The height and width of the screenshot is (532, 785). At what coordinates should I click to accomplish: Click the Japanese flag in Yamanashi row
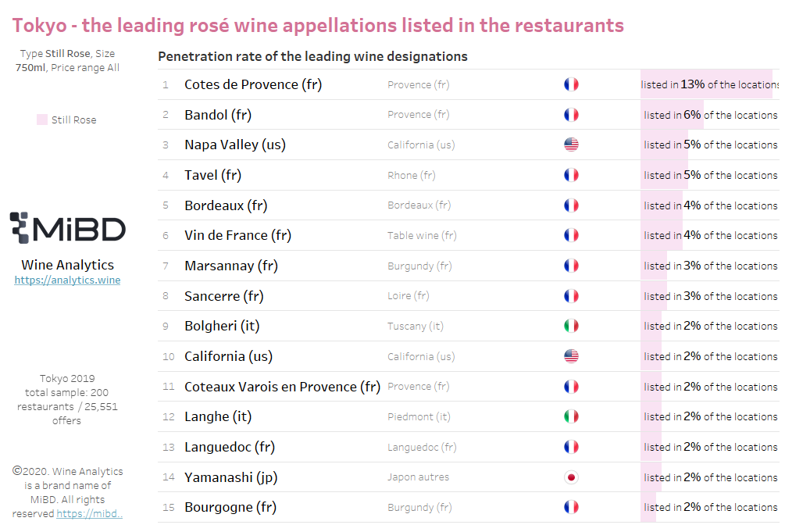[x=571, y=477]
